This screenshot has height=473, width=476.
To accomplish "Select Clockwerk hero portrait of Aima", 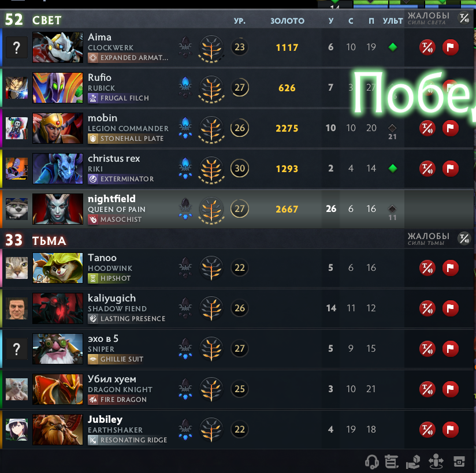I will coord(58,47).
